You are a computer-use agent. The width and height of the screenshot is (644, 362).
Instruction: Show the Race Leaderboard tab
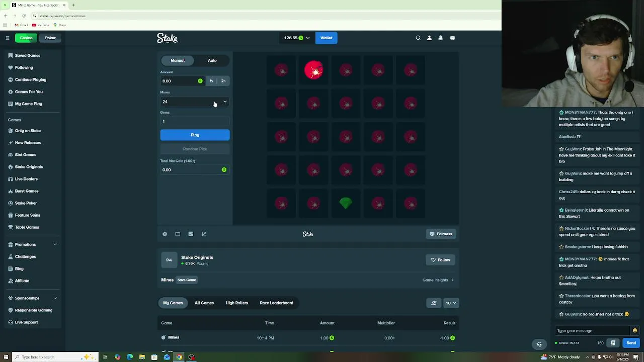(x=276, y=303)
